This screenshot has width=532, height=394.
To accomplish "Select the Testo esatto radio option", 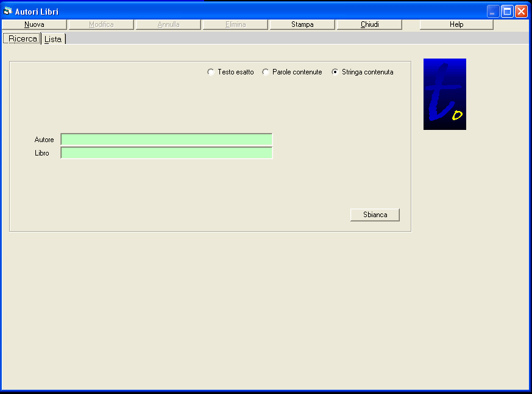I will coord(211,72).
